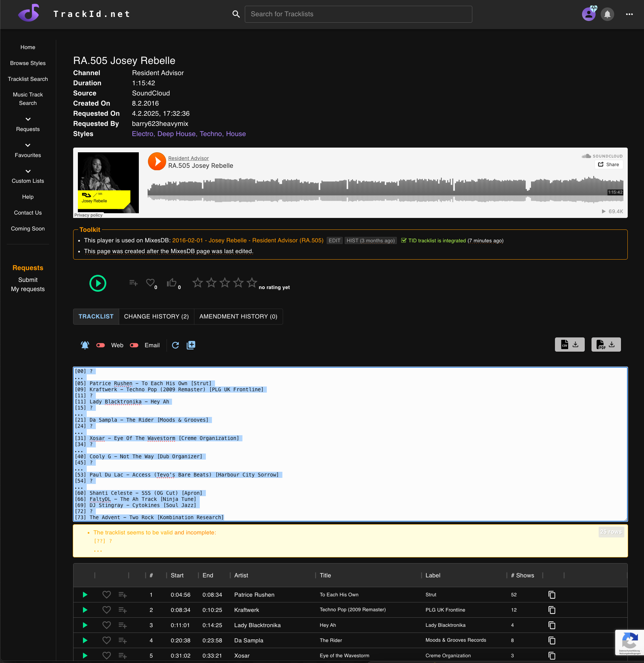Open the Help sidebar item

click(28, 197)
